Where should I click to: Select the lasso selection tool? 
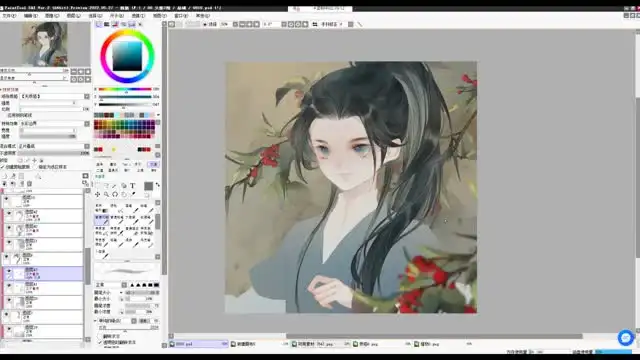106,186
